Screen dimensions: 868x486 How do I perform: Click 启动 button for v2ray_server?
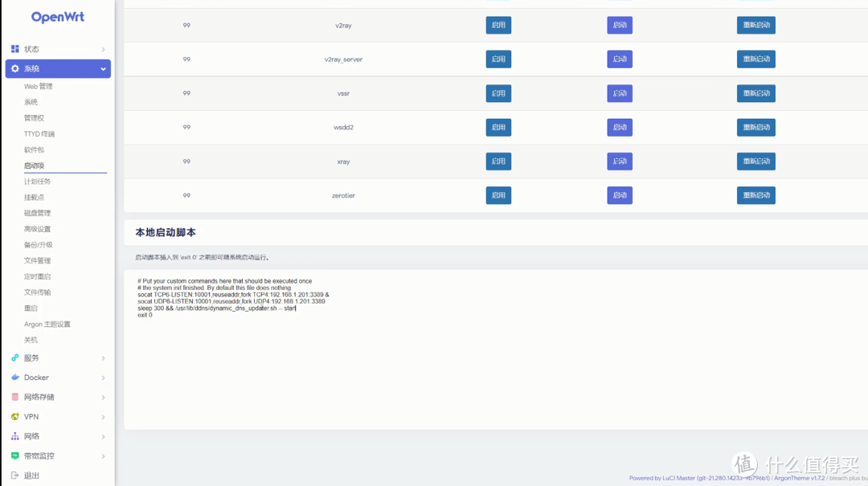coord(620,59)
